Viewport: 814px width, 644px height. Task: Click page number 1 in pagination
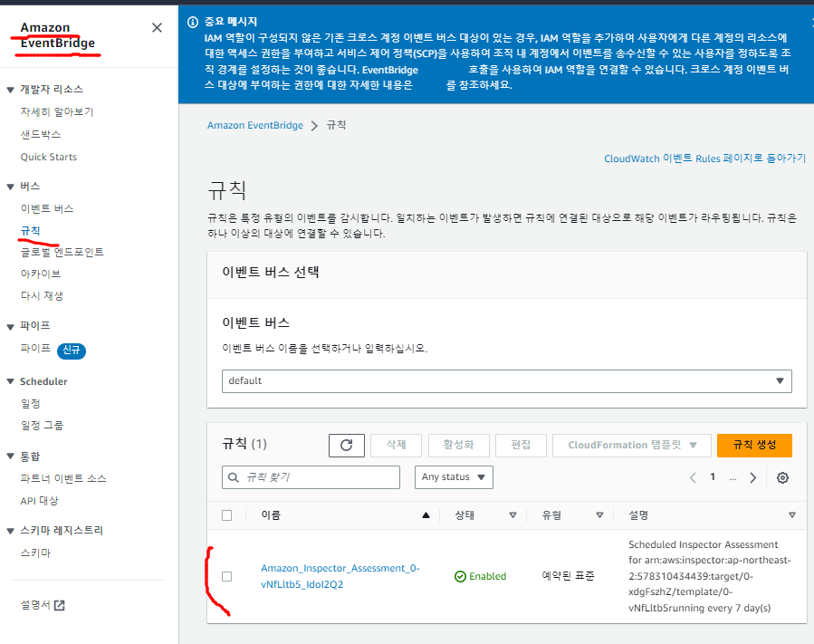pos(713,476)
